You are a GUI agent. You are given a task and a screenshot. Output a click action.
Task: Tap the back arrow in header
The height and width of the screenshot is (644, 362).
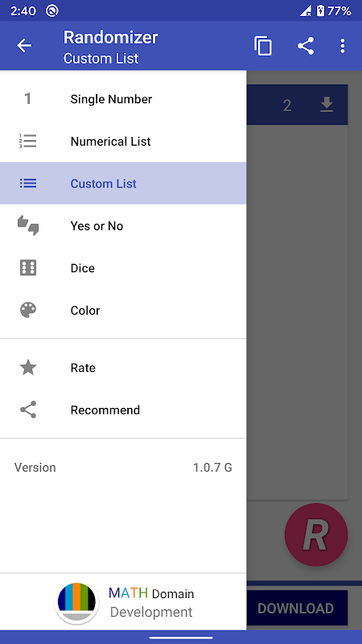(24, 46)
